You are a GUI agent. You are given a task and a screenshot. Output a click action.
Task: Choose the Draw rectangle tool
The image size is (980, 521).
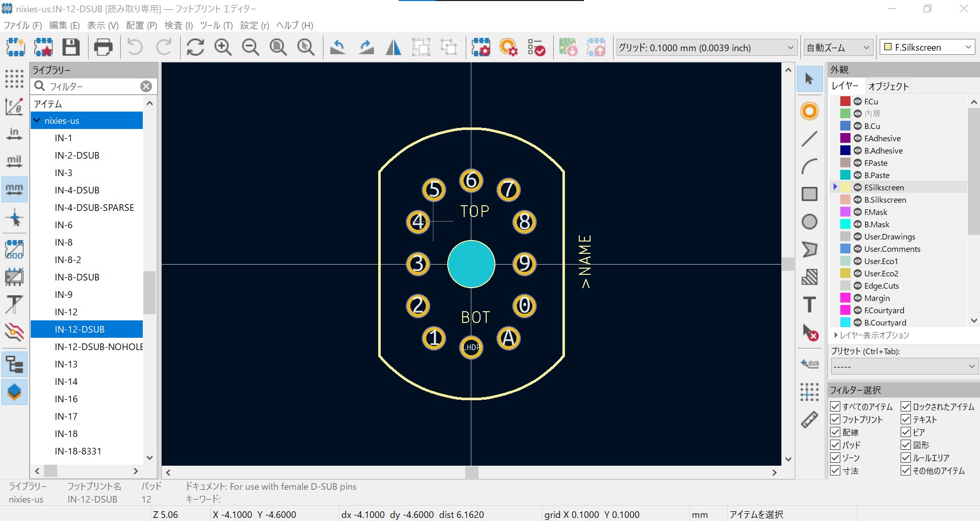[x=810, y=194]
